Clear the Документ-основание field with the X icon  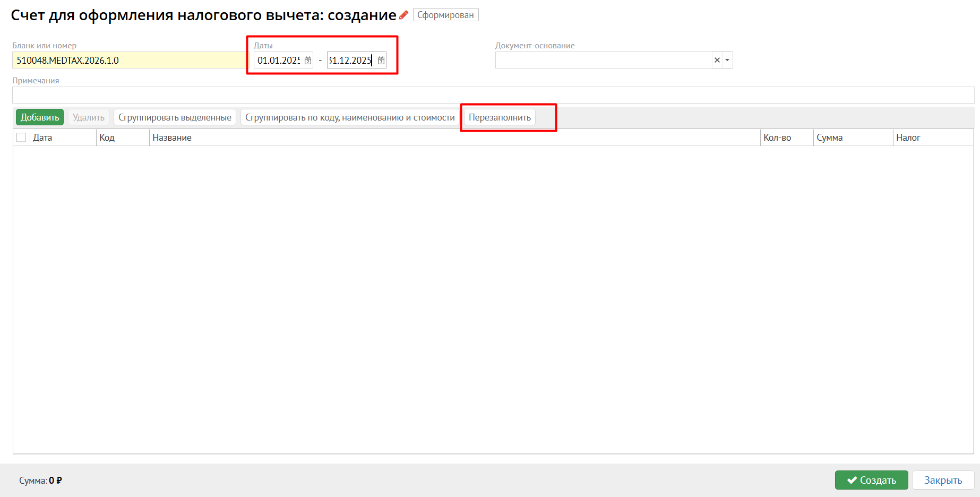pyautogui.click(x=717, y=60)
